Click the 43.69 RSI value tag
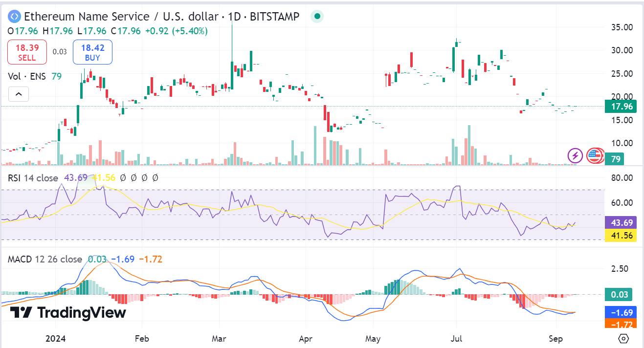This screenshot has width=644, height=348. (x=621, y=222)
